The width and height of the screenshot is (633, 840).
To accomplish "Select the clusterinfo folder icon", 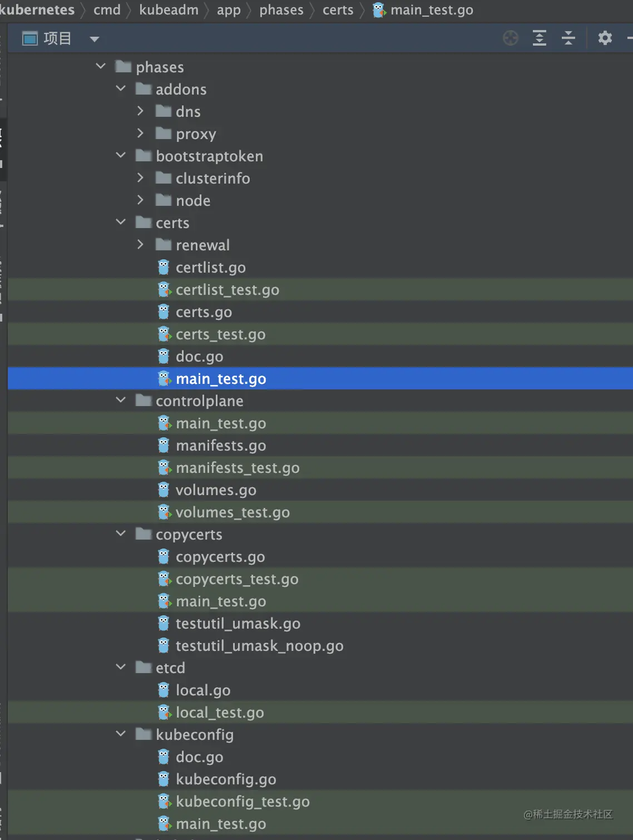I will click(164, 177).
